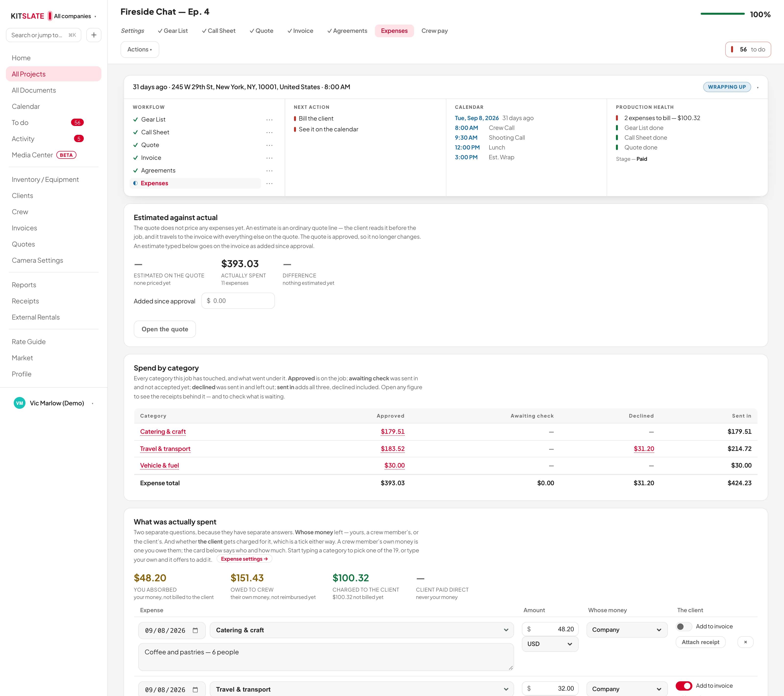Go to the Gear List tab

(173, 31)
